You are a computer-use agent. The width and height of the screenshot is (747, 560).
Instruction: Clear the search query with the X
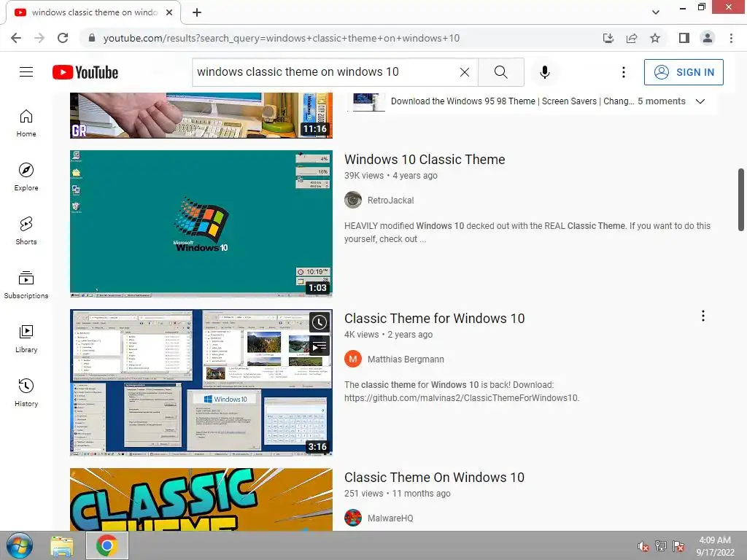pos(465,72)
